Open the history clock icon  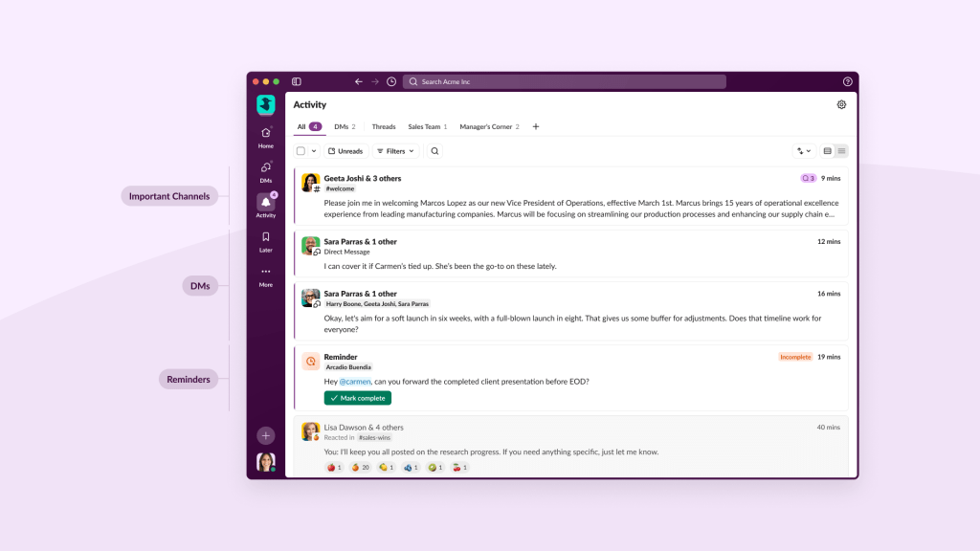[x=391, y=82]
